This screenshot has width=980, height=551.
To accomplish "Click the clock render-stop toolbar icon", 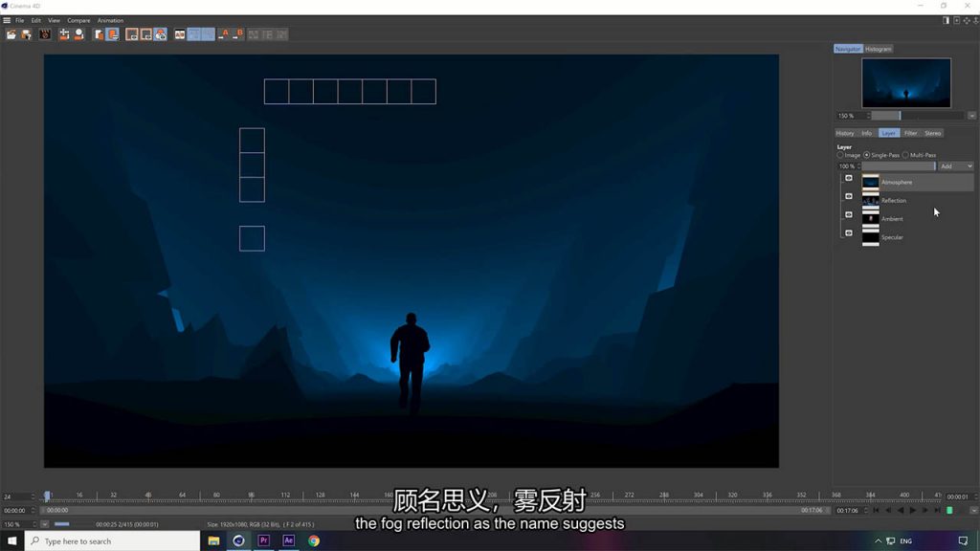I will (78, 34).
